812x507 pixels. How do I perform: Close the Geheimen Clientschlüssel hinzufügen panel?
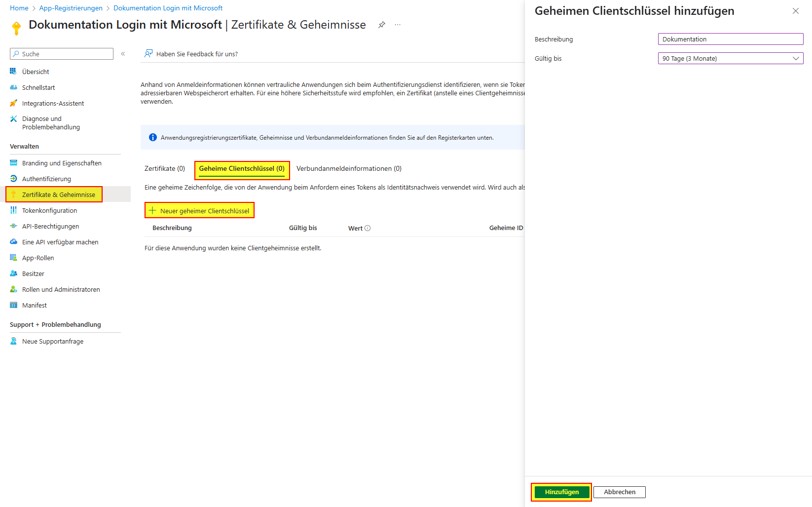(x=795, y=11)
